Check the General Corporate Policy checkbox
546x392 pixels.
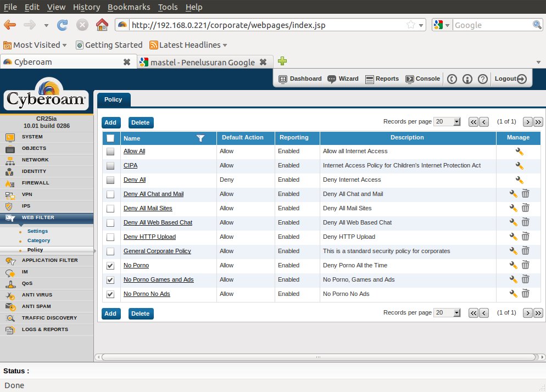111,251
